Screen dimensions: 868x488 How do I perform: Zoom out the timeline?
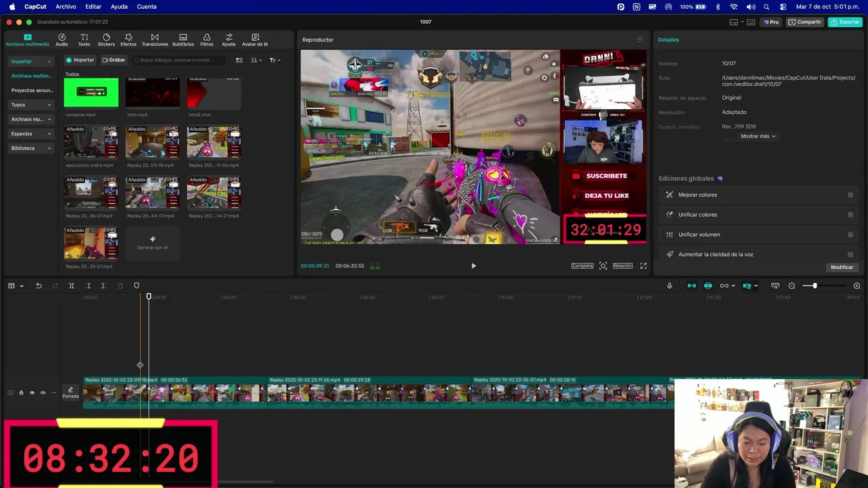(791, 286)
